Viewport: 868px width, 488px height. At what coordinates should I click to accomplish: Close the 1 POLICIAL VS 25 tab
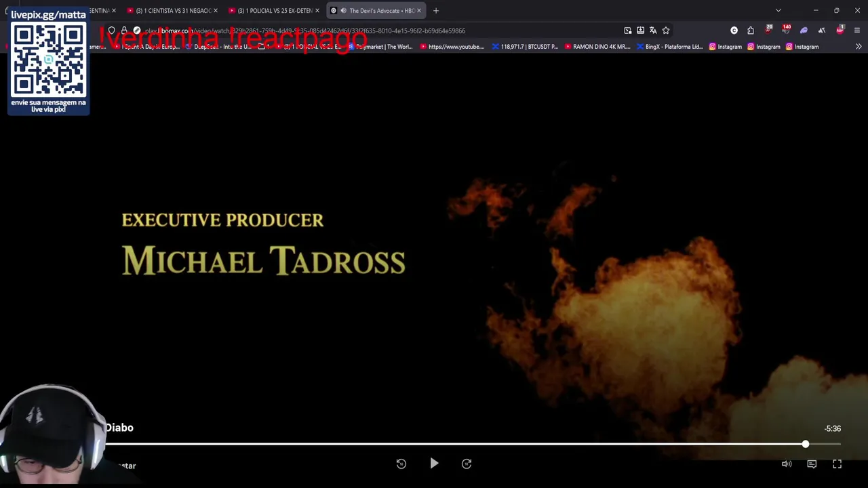[x=317, y=11]
